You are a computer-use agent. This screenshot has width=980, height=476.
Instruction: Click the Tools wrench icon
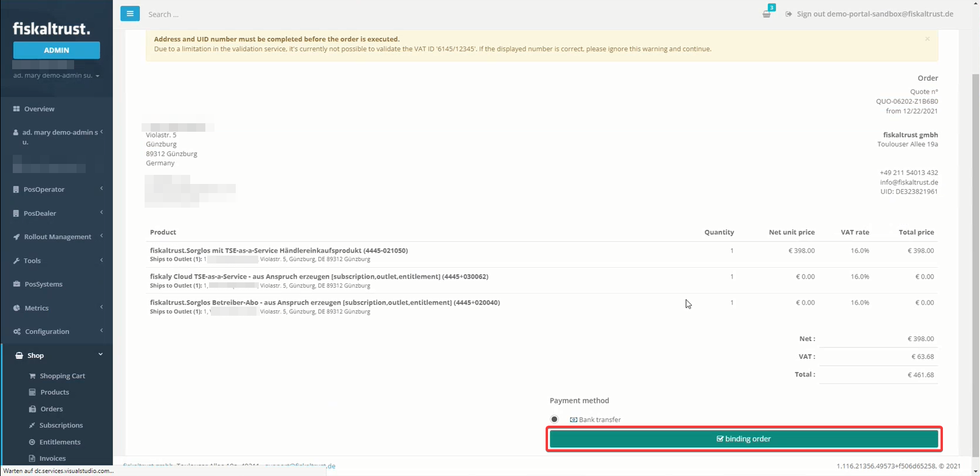pos(16,260)
